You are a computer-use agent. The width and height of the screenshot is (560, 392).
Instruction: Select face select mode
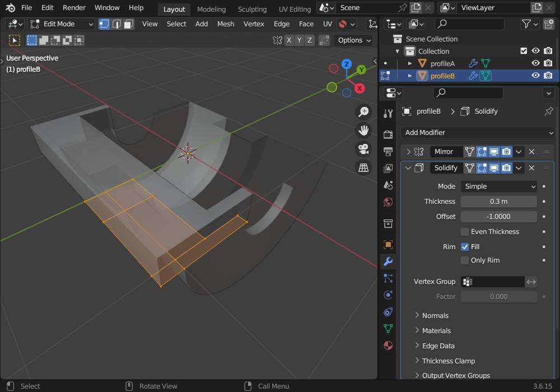pyautogui.click(x=129, y=24)
